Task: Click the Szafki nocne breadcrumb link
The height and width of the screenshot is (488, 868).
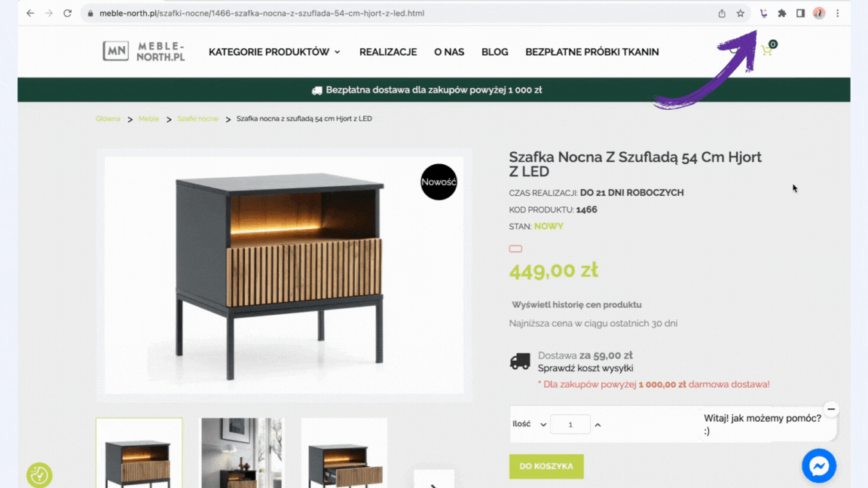Action: coord(197,119)
